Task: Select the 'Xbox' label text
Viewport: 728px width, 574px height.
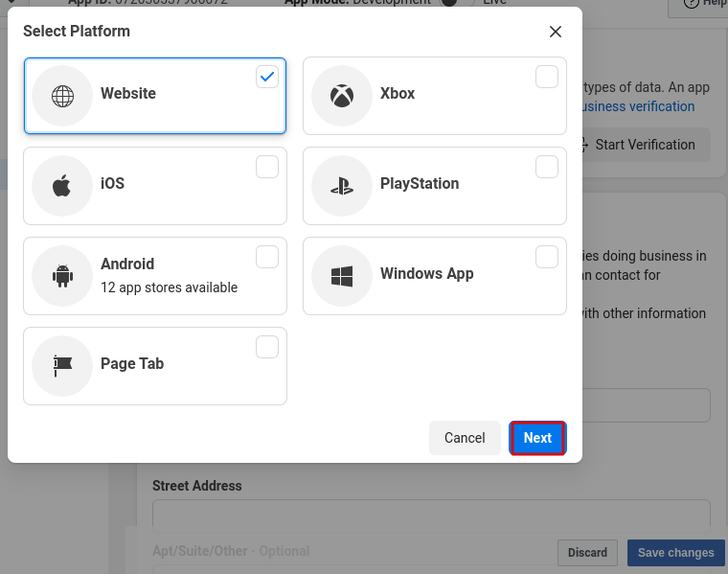Action: 398,93
